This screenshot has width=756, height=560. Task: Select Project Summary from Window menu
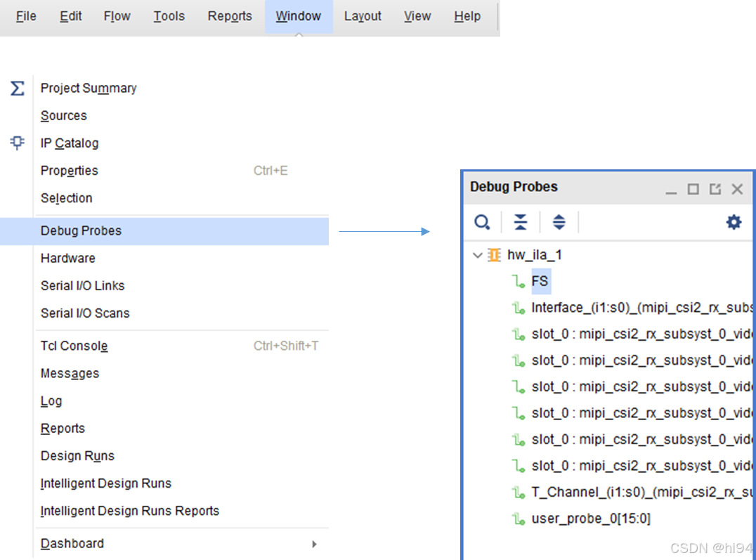pos(89,89)
